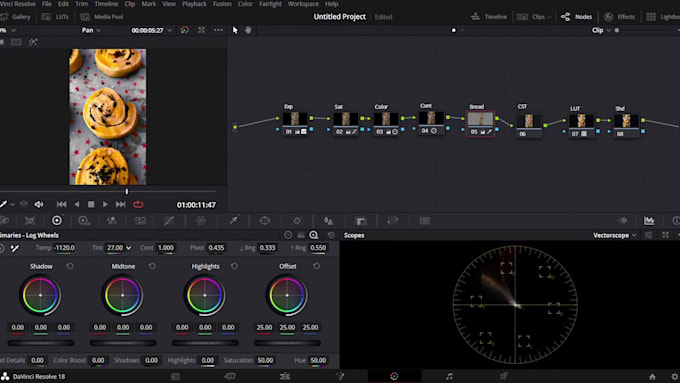Open the File menu
The width and height of the screenshot is (680, 383).
coord(46,4)
